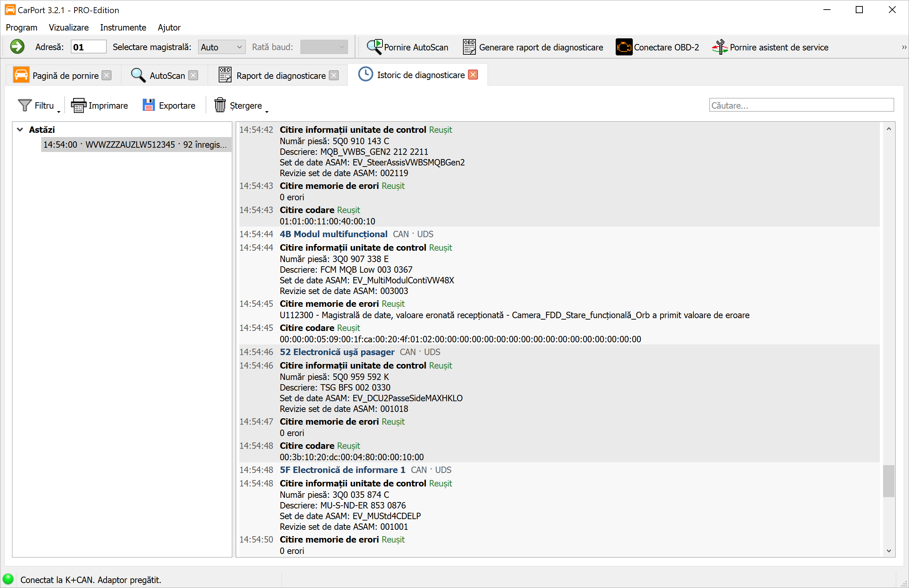Click the Filtru funnel icon
This screenshot has width=909, height=588.
pos(25,105)
